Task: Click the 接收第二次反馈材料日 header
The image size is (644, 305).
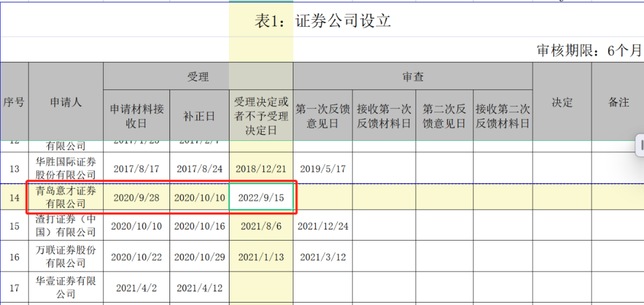Action: pyautogui.click(x=503, y=116)
